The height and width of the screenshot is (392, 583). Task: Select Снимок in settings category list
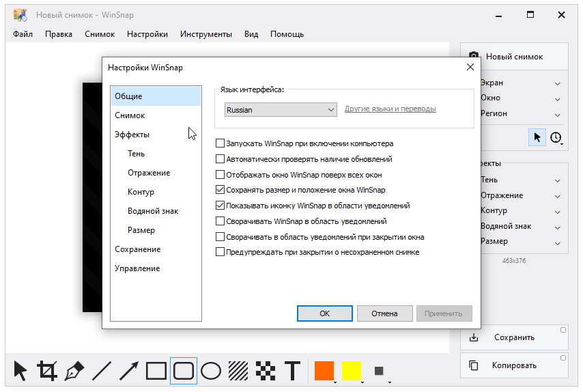[x=156, y=115]
